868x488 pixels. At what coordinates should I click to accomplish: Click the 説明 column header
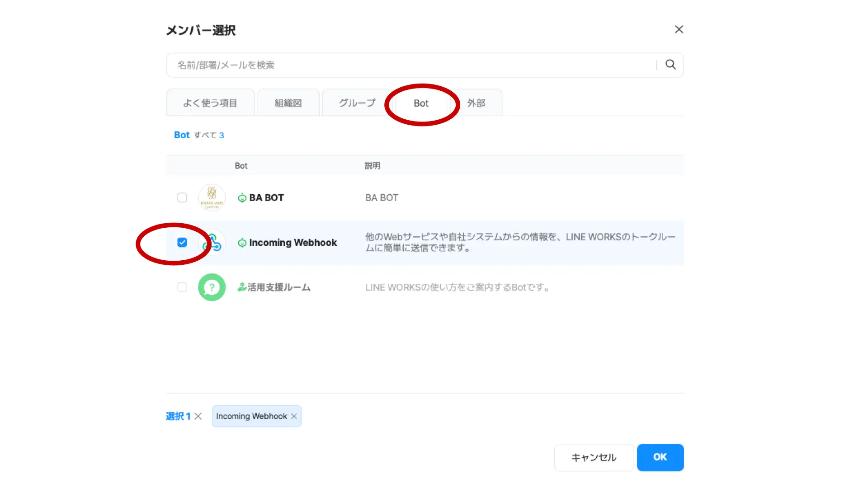tap(373, 166)
